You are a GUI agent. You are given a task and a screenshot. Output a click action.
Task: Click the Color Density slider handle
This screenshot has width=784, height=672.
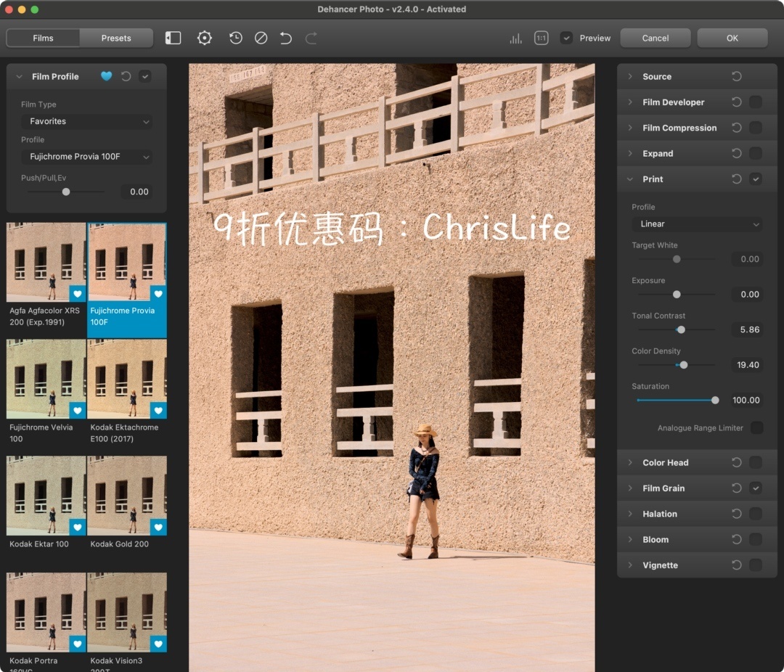click(684, 365)
